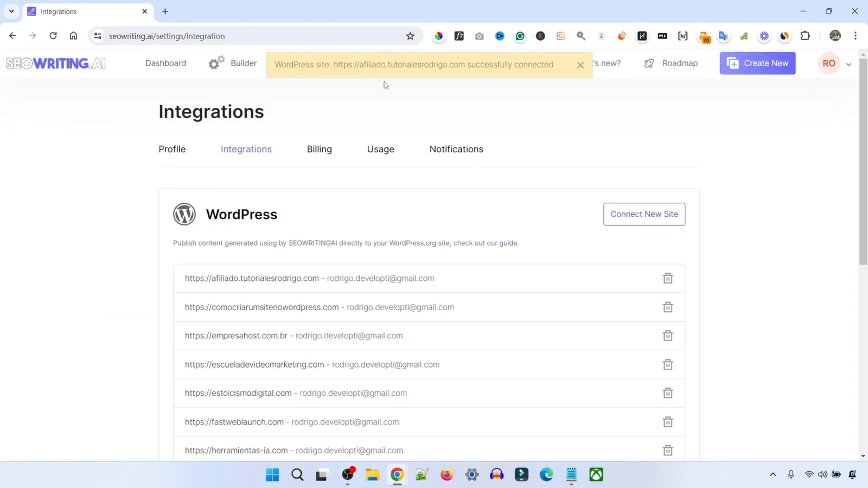Expand the RO account menu chevron
Screen dimensions: 868x488
pos(848,63)
